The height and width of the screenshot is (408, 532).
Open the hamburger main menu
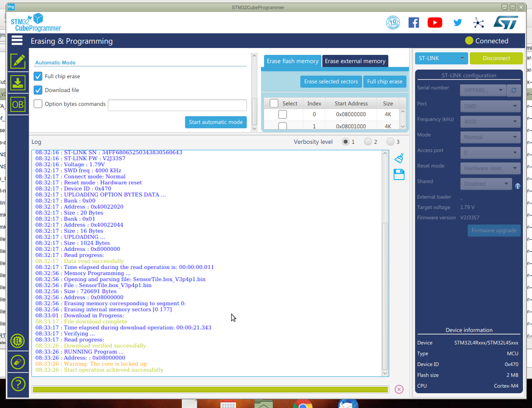17,40
